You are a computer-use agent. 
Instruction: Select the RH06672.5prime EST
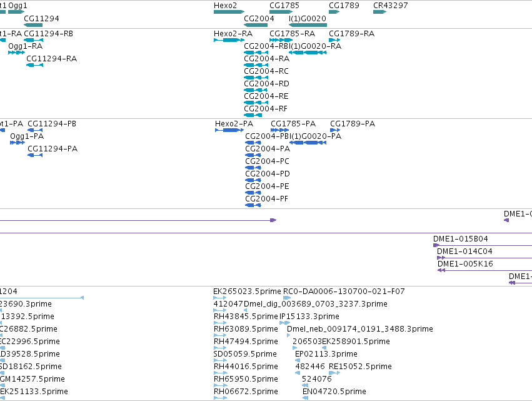click(220, 398)
